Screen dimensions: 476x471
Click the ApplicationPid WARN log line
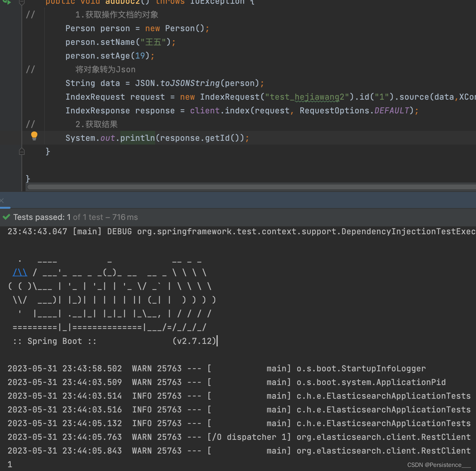[x=227, y=382]
